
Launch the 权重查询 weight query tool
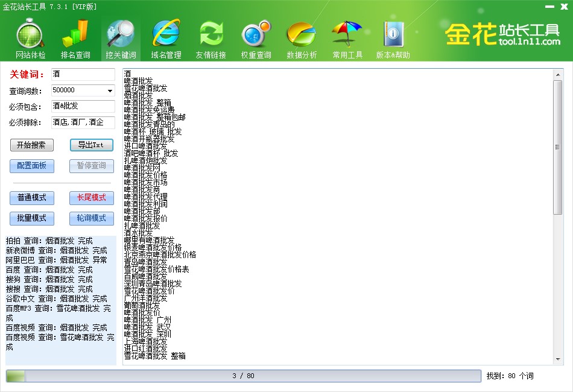[256, 38]
